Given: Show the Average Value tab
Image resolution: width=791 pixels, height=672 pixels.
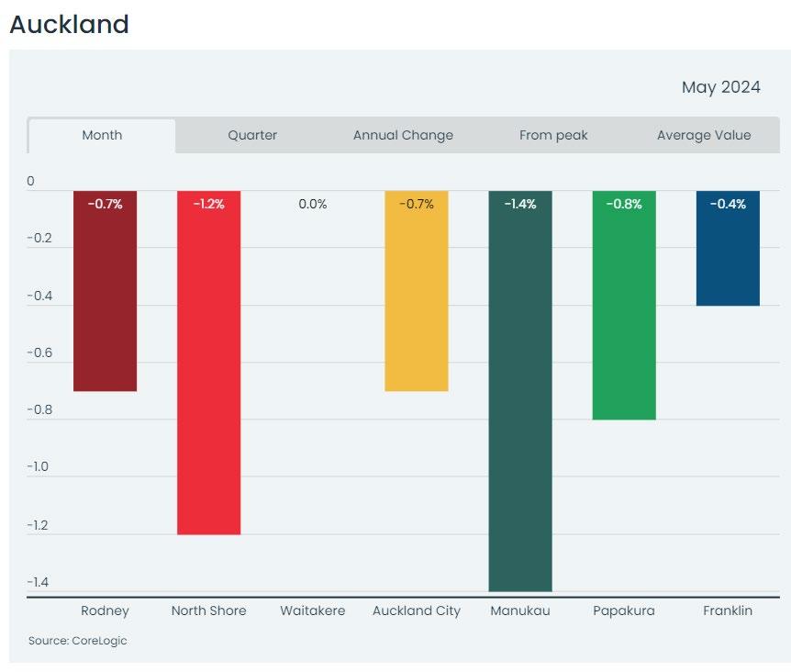Looking at the screenshot, I should 704,135.
